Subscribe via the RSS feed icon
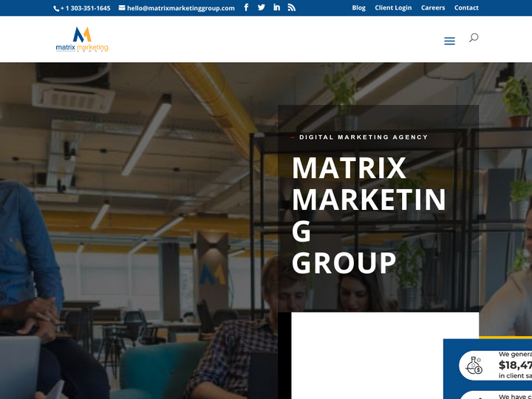The image size is (532, 399). click(x=291, y=8)
